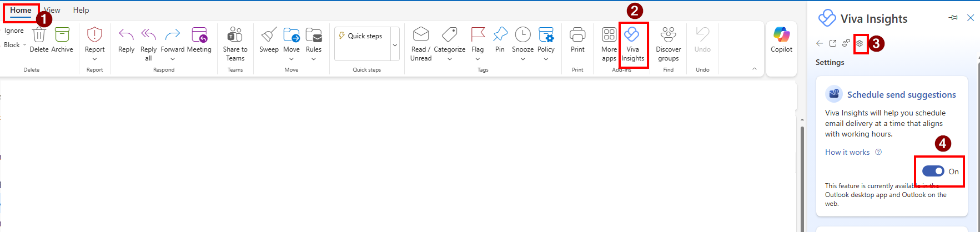The image size is (980, 232).
Task: Open the Policy icon
Action: tap(546, 34)
